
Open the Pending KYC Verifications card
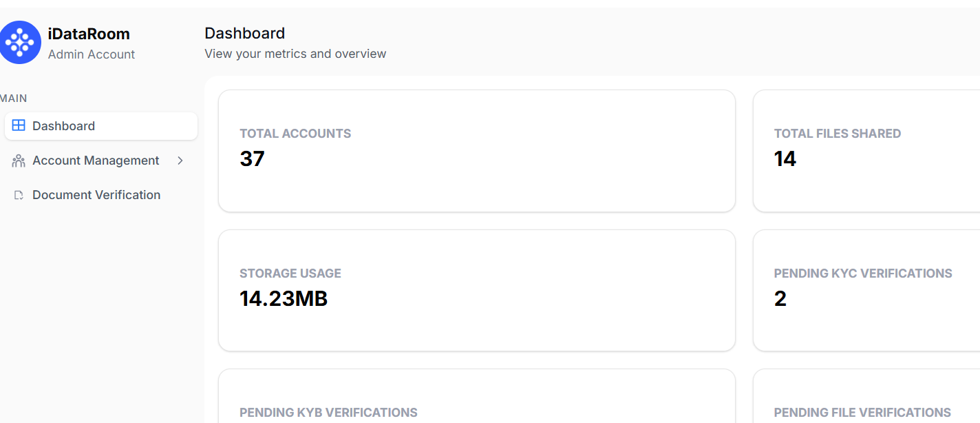pyautogui.click(x=866, y=290)
